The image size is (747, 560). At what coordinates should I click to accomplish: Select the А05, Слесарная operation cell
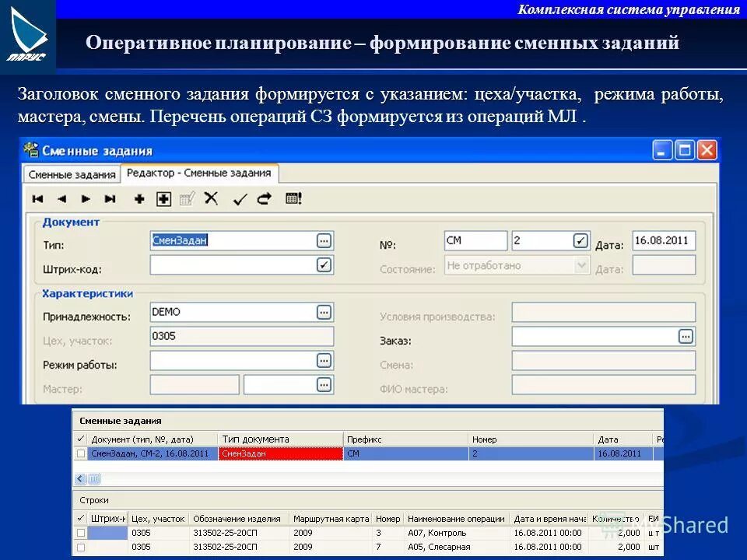click(457, 547)
